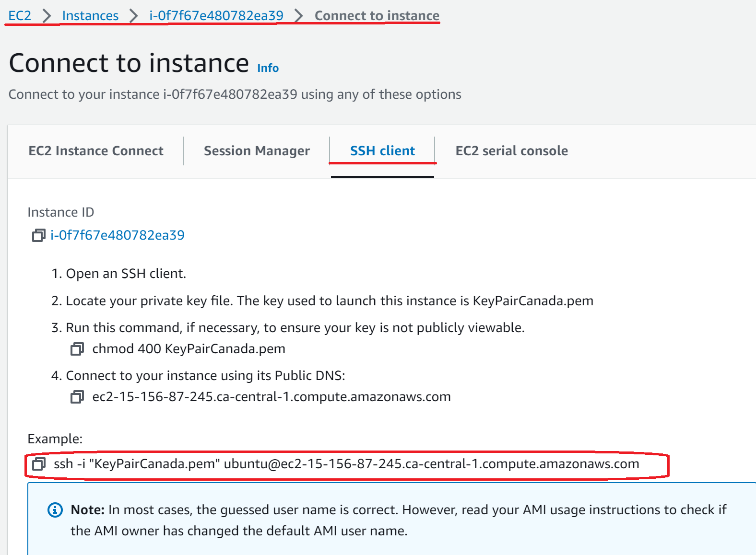The image size is (756, 555).
Task: Copy the Instance ID with its copy icon
Action: 38,235
